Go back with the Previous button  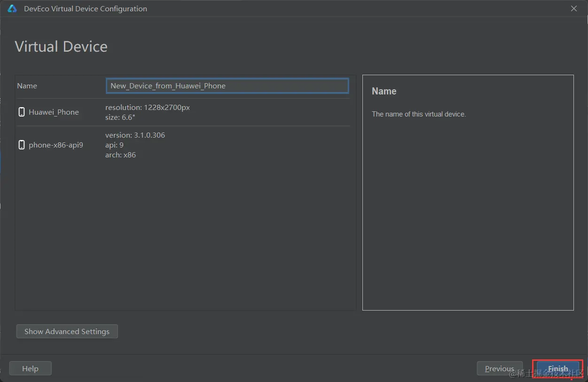(x=499, y=368)
